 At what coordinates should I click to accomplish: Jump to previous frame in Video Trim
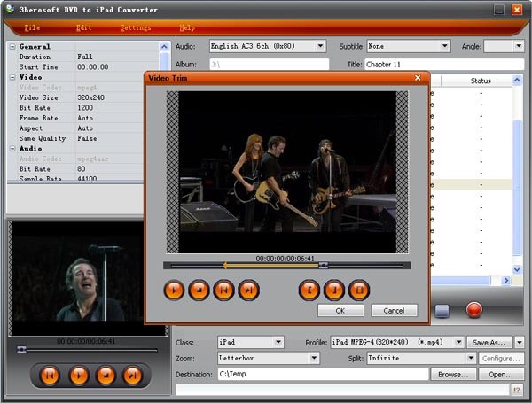coord(223,291)
